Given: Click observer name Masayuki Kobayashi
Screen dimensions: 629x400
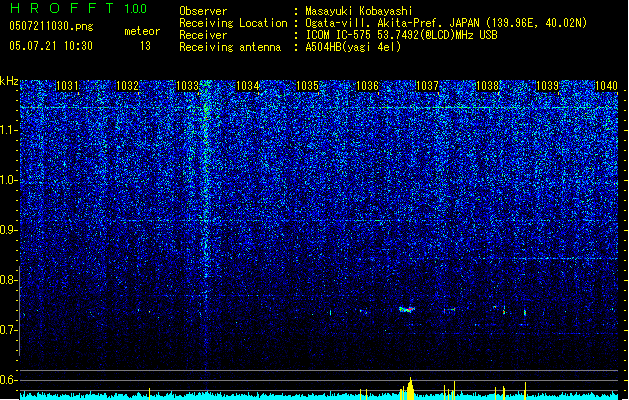Looking at the screenshot, I should (359, 11).
